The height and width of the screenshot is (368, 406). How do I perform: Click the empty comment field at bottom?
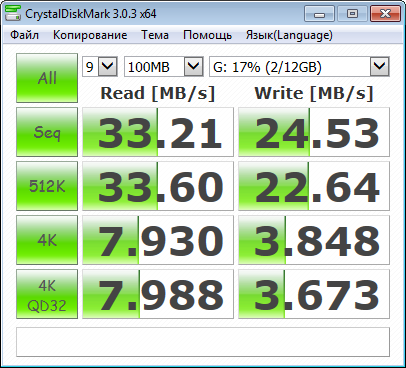pos(203,342)
